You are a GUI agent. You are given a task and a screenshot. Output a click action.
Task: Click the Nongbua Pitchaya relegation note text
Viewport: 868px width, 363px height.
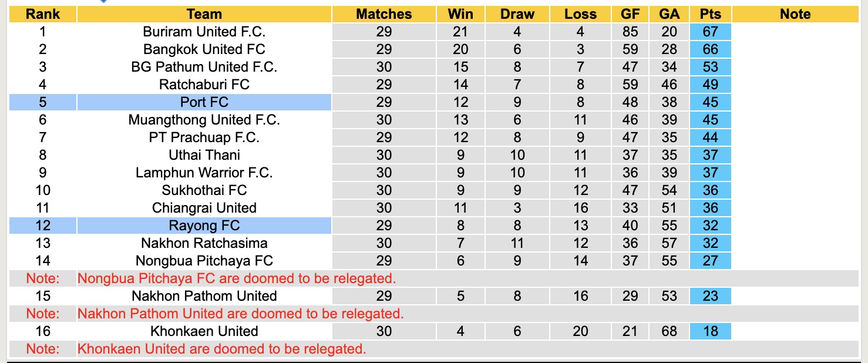click(237, 278)
